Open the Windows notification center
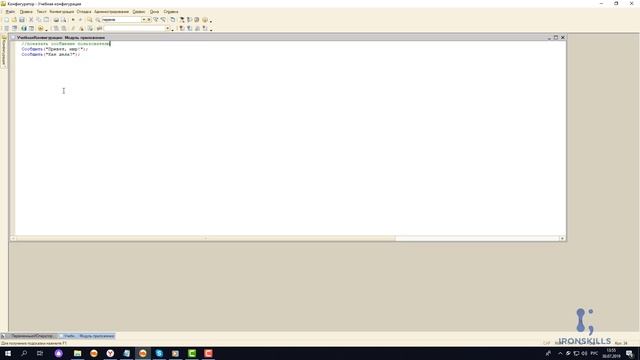The height and width of the screenshot is (360, 640). pos(629,353)
